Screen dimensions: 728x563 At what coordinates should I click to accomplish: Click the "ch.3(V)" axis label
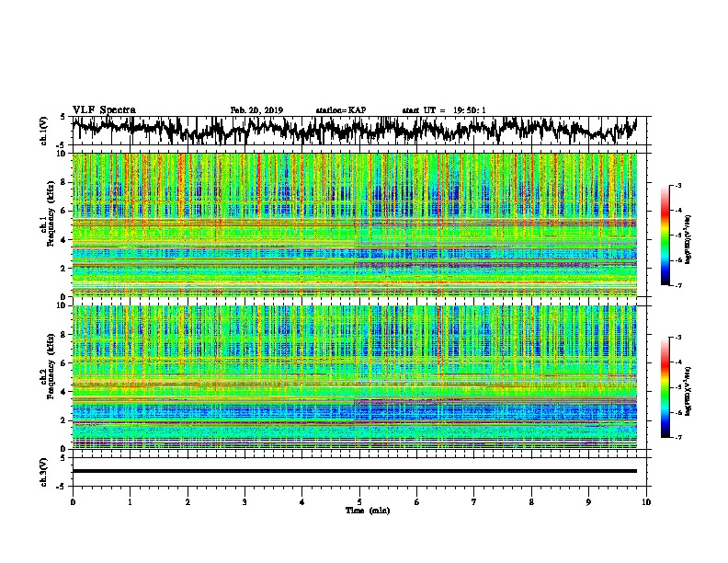click(44, 472)
